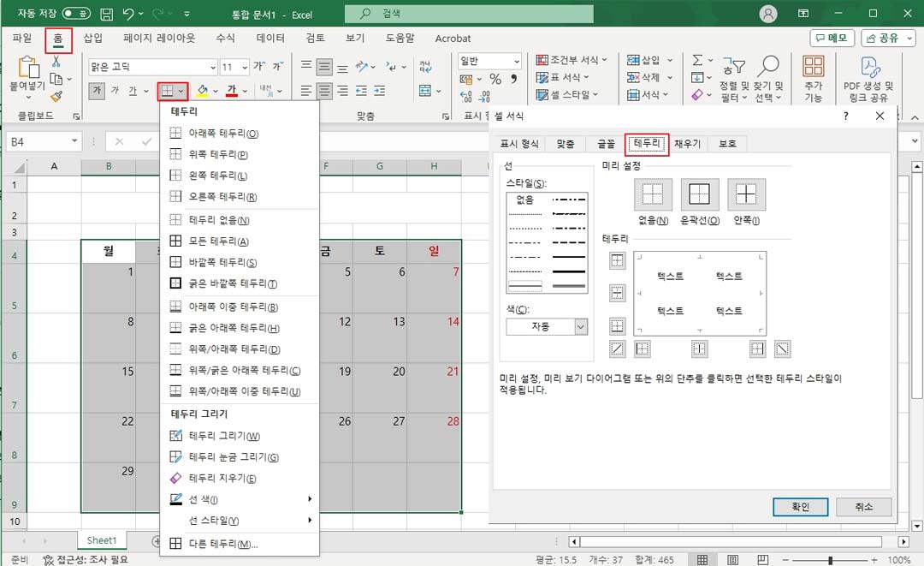The height and width of the screenshot is (566, 924).
Task: Click the Copy icon in the clipboard group
Action: point(56,79)
